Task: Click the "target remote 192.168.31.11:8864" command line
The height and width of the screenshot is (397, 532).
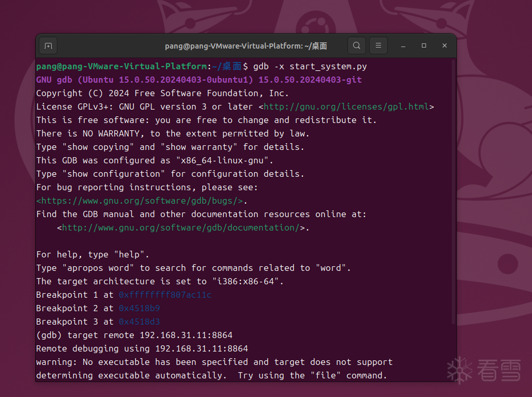Action: pos(150,335)
